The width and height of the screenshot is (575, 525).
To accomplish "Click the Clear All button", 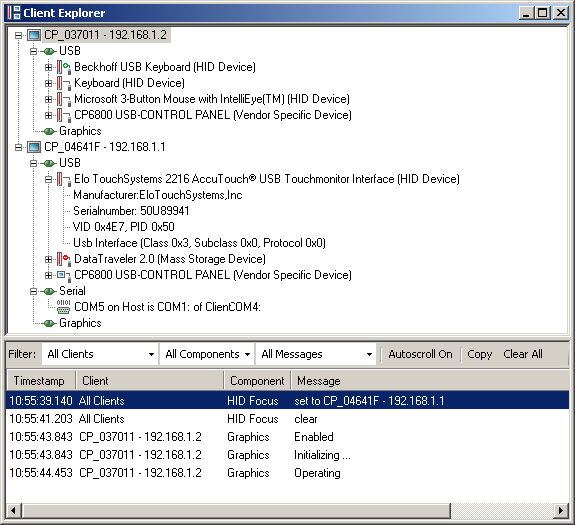I will (x=523, y=354).
